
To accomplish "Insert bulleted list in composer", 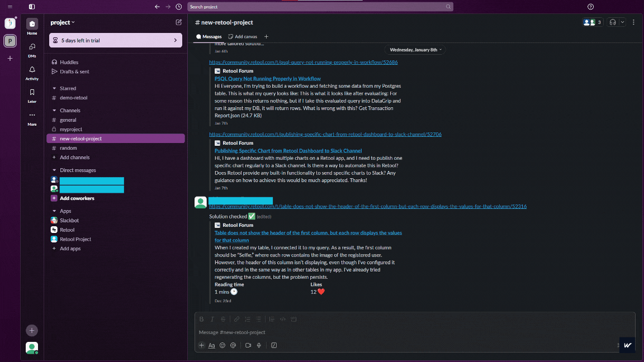I will coord(258,319).
